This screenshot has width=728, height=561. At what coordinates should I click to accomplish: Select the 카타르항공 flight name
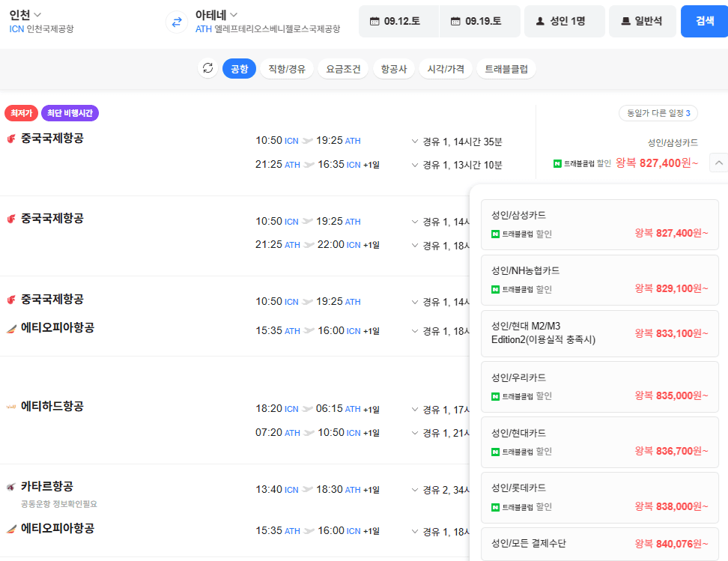tap(47, 486)
